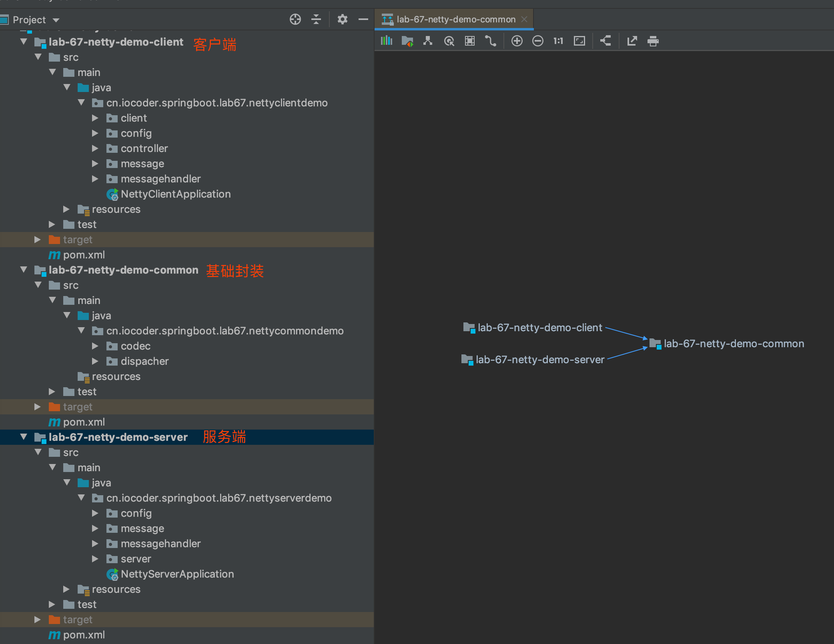The height and width of the screenshot is (644, 834).
Task: Toggle the selection zoom cursor icon
Action: pos(449,41)
